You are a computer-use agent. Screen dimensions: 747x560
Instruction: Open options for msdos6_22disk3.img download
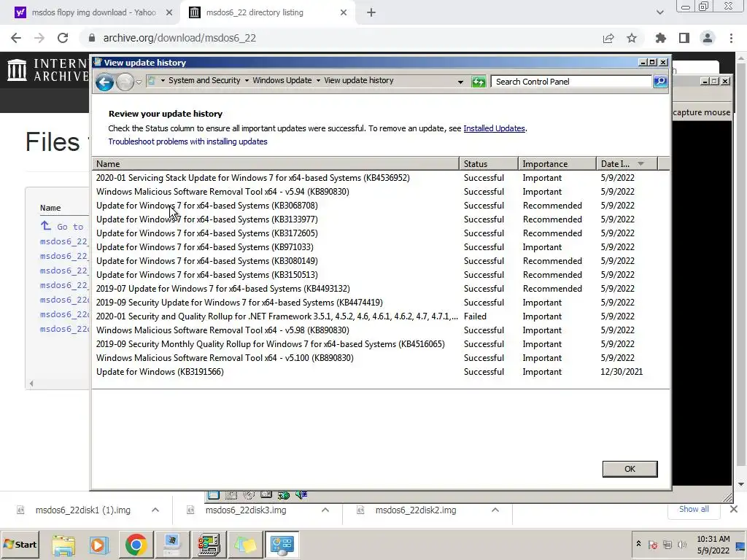325,510
